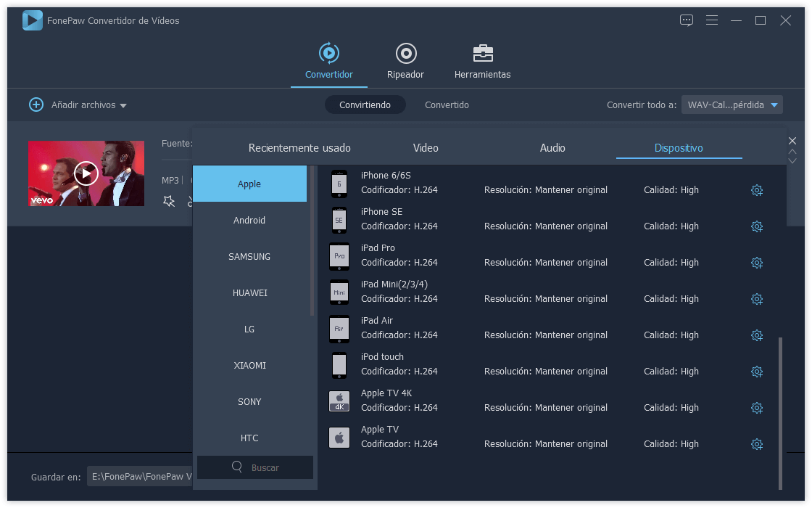Open settings gear for iPad Pro profile

(x=757, y=263)
